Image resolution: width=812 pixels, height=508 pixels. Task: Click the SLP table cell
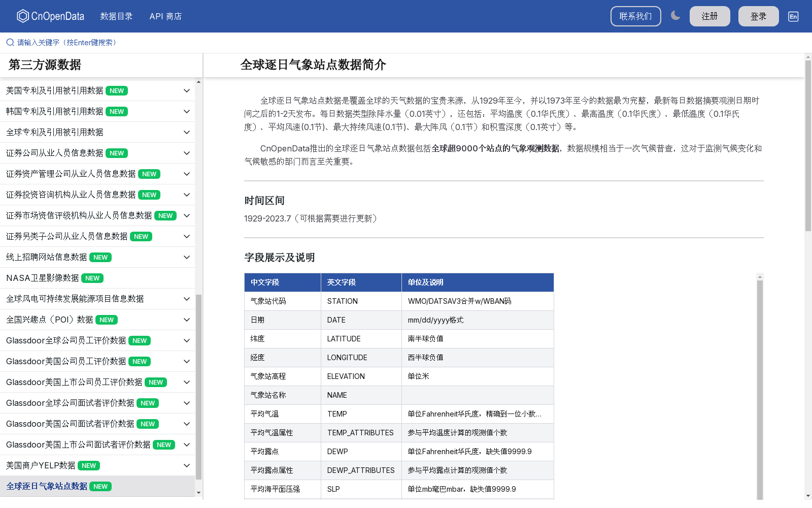tap(361, 489)
